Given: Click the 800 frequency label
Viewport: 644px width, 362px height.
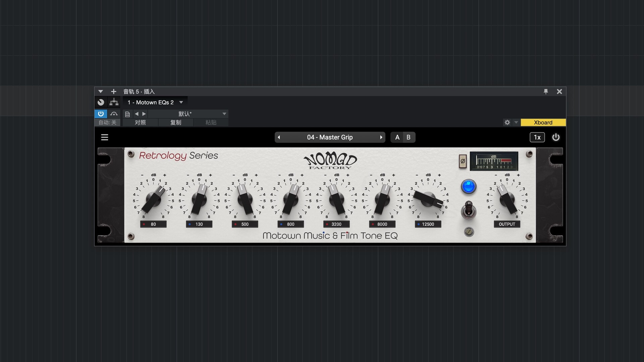Looking at the screenshot, I should point(291,224).
